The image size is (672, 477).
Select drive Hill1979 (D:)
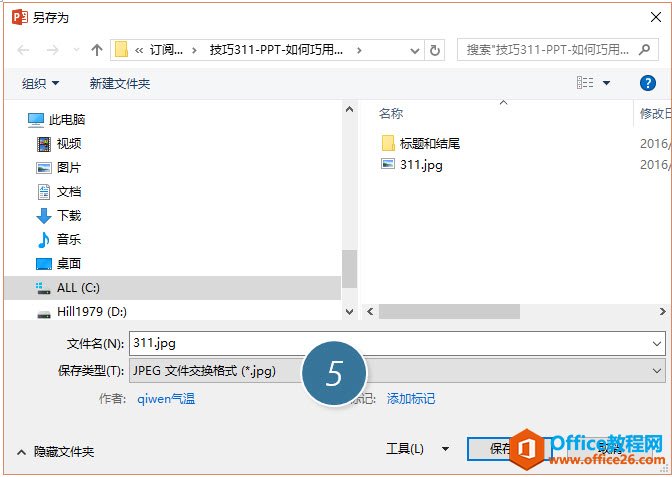pyautogui.click(x=81, y=312)
